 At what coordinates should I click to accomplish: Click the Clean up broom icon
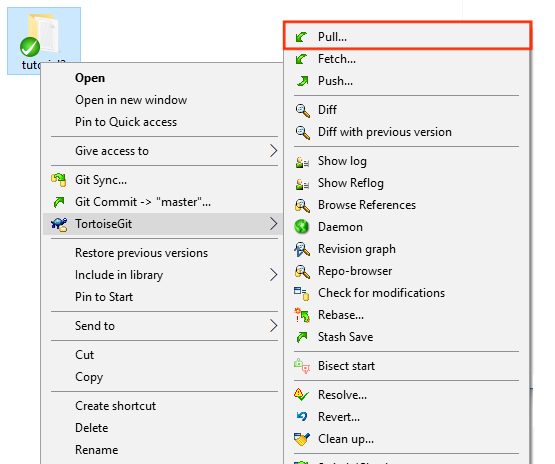pos(302,439)
